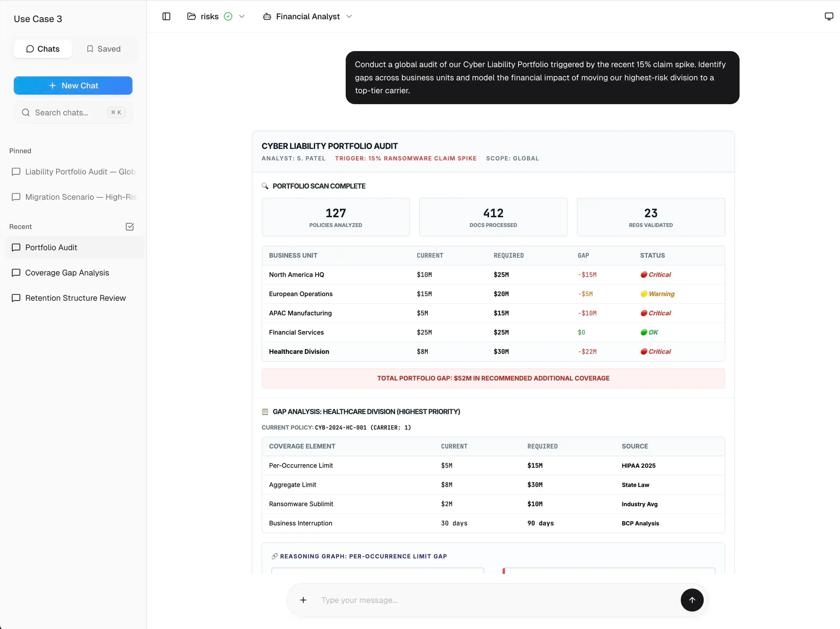Click the attachment plus icon in message bar
The image size is (840, 629).
pos(303,600)
